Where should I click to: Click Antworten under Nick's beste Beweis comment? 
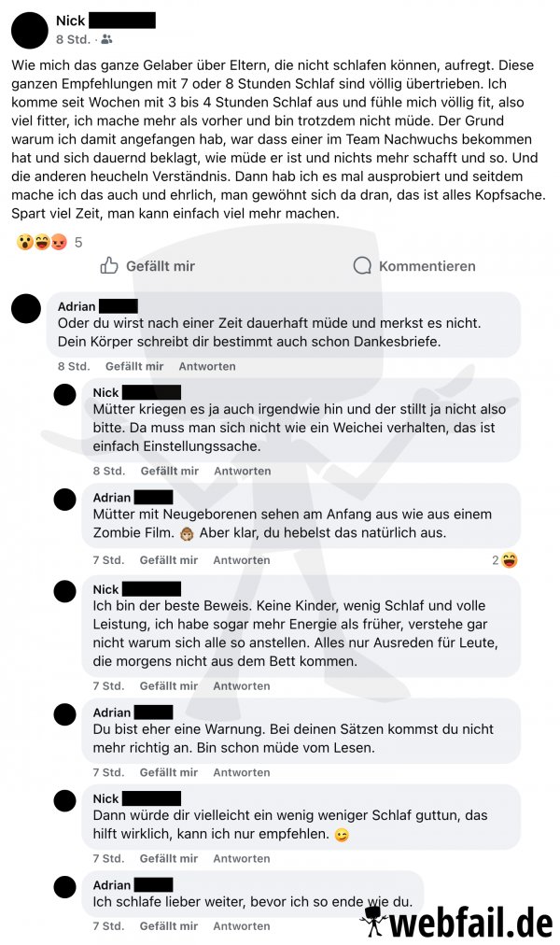(x=242, y=685)
